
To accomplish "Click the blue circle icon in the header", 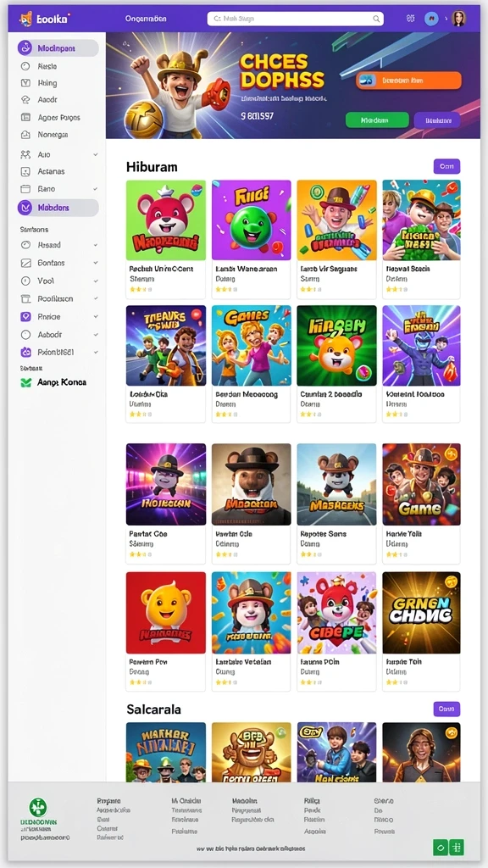I will (x=431, y=19).
